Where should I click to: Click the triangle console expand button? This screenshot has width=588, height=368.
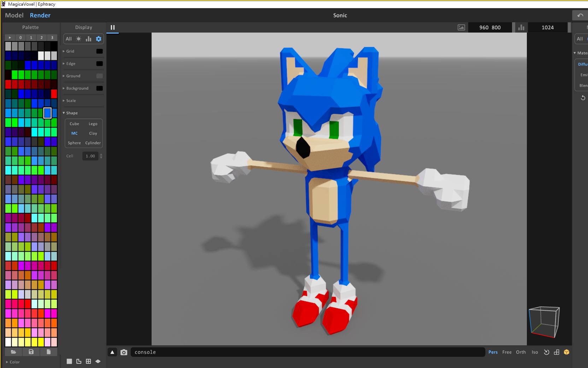coord(112,352)
